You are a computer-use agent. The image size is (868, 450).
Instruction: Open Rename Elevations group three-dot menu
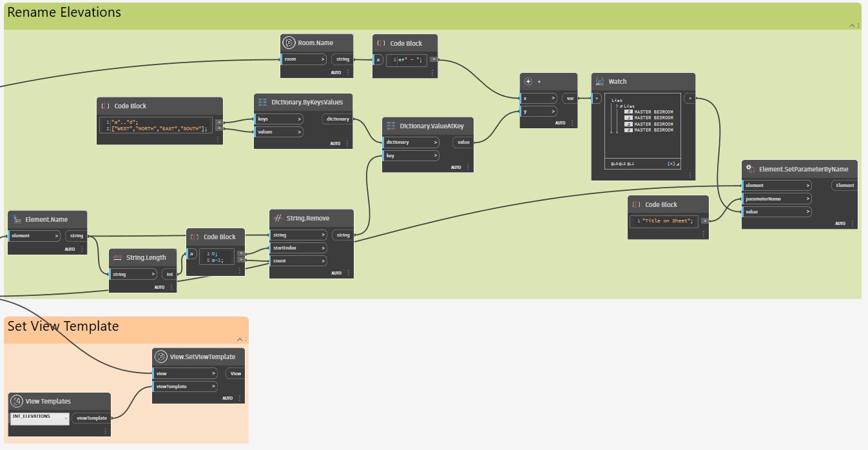point(859,25)
